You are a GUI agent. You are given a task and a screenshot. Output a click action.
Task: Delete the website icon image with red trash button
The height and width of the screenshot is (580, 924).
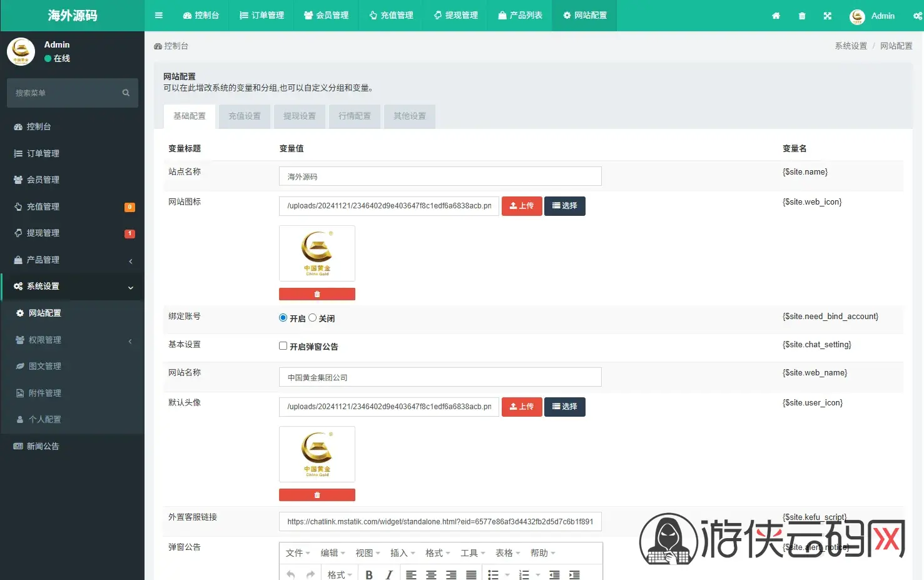[x=317, y=294]
